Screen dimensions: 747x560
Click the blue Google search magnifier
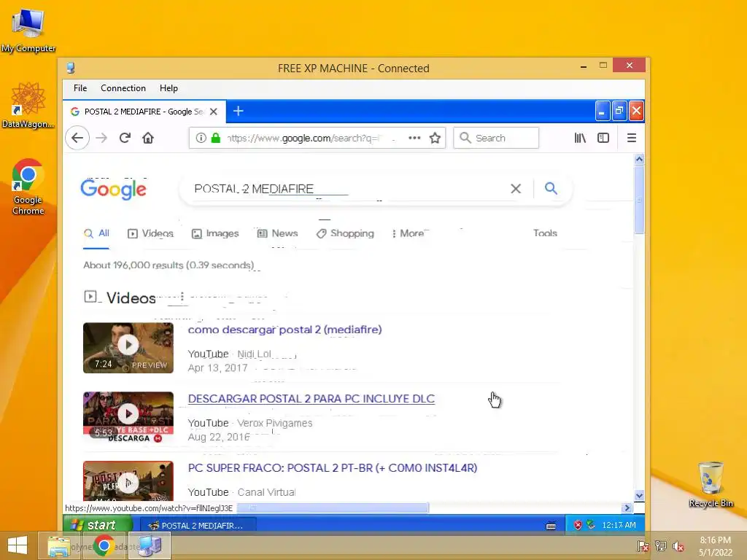(551, 188)
